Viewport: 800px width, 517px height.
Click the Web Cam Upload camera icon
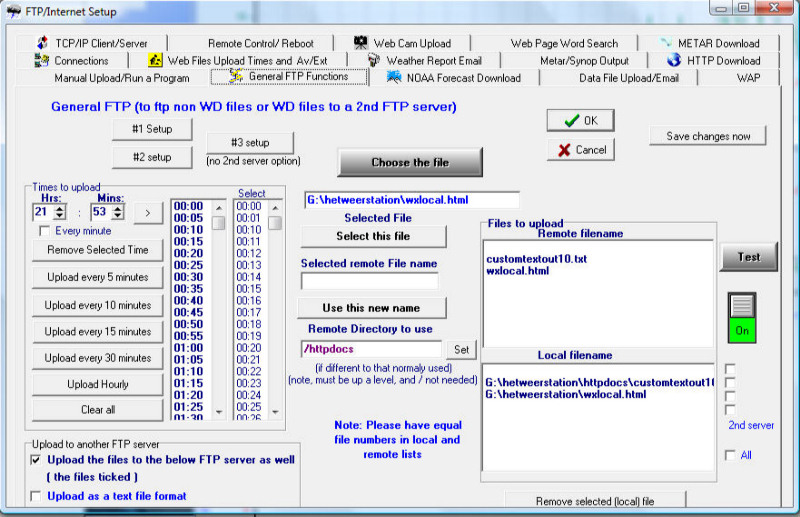tap(360, 43)
